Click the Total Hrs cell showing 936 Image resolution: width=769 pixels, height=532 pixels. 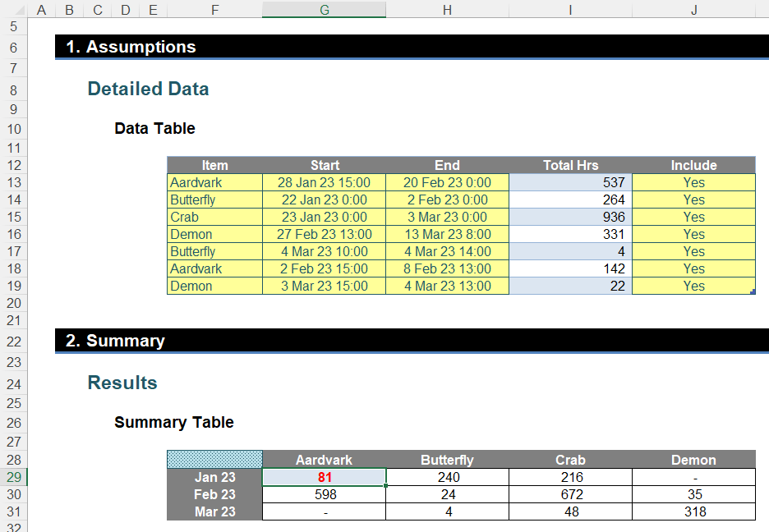[570, 217]
